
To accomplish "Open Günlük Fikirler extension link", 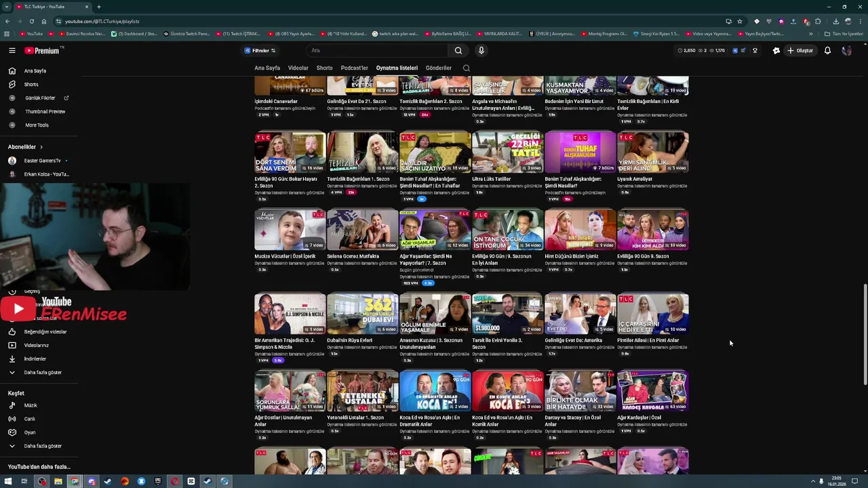I will point(40,98).
